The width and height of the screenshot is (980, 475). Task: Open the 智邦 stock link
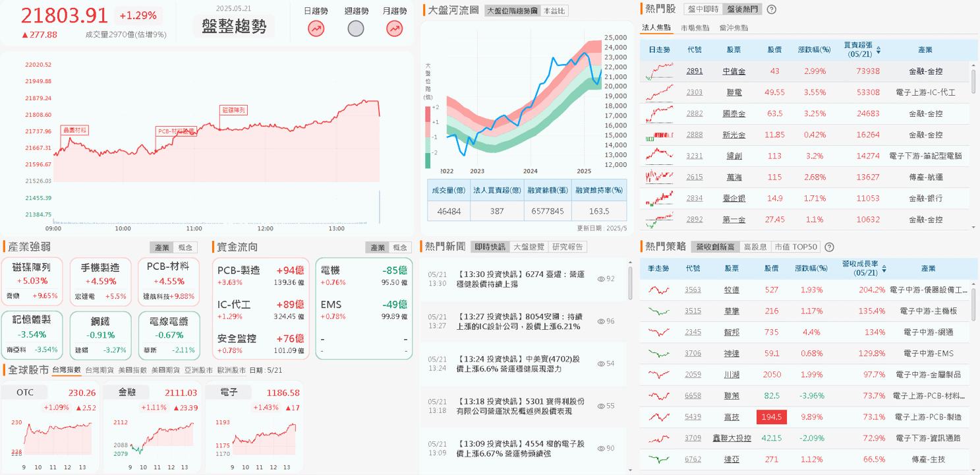[x=732, y=332]
